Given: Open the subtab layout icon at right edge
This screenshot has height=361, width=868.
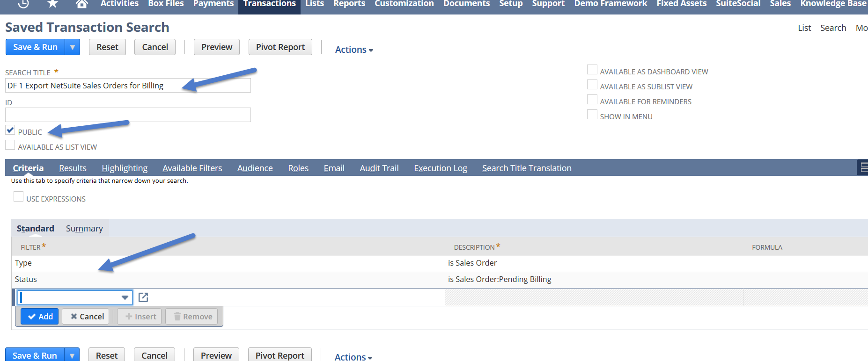Looking at the screenshot, I should [863, 167].
